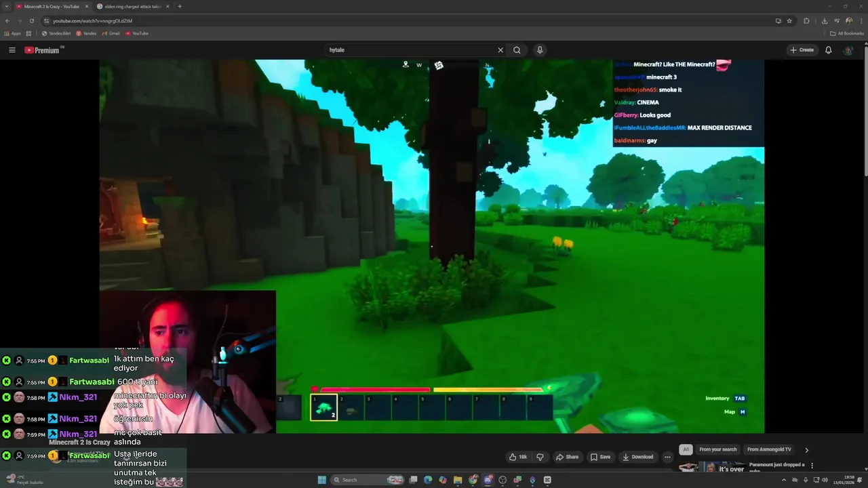
Task: Close the elden ring browser tab
Action: 167,6
